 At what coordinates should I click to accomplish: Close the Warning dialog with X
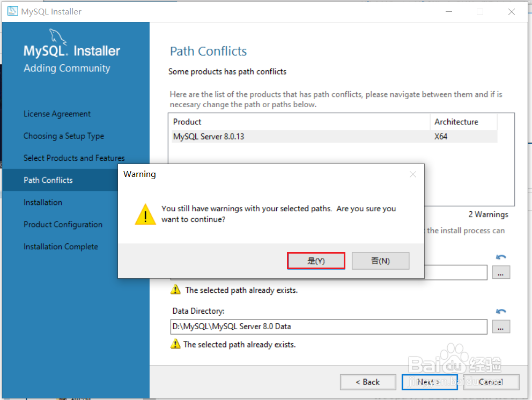412,174
